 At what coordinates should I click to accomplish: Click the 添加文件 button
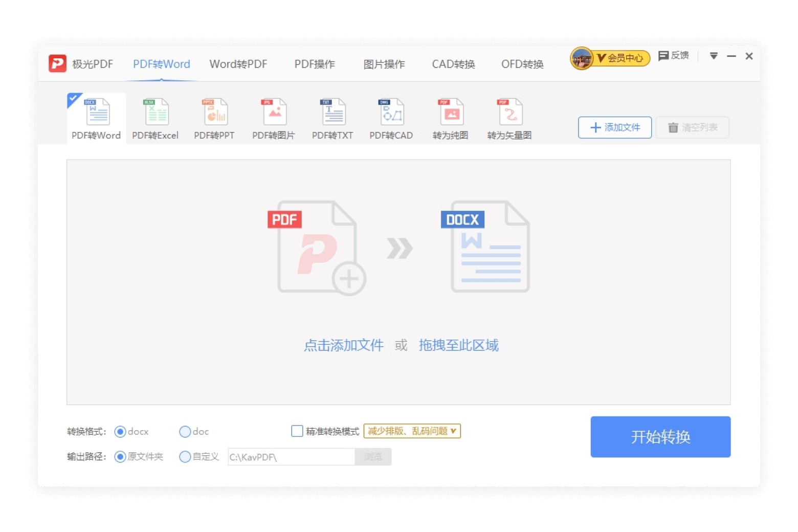point(615,127)
